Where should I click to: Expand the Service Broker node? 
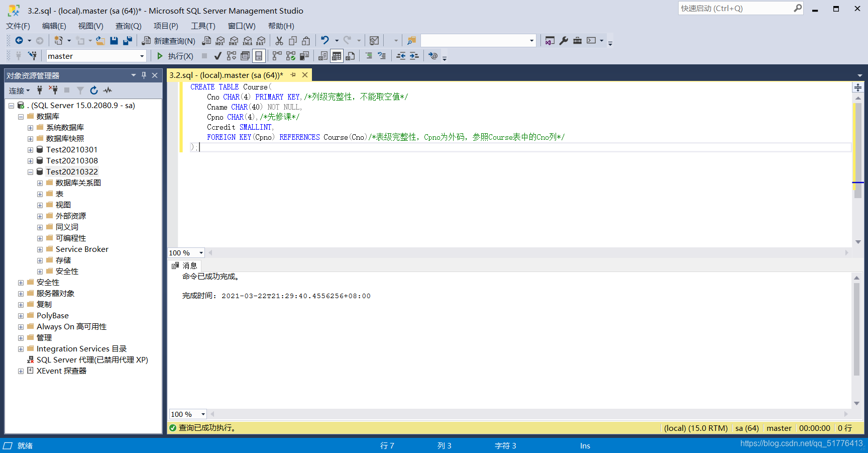[x=40, y=249]
